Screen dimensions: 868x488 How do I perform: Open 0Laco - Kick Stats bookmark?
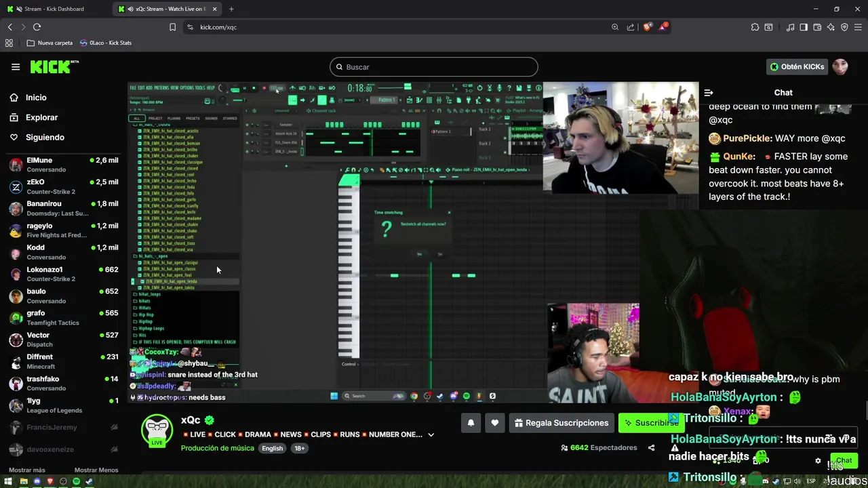[106, 43]
